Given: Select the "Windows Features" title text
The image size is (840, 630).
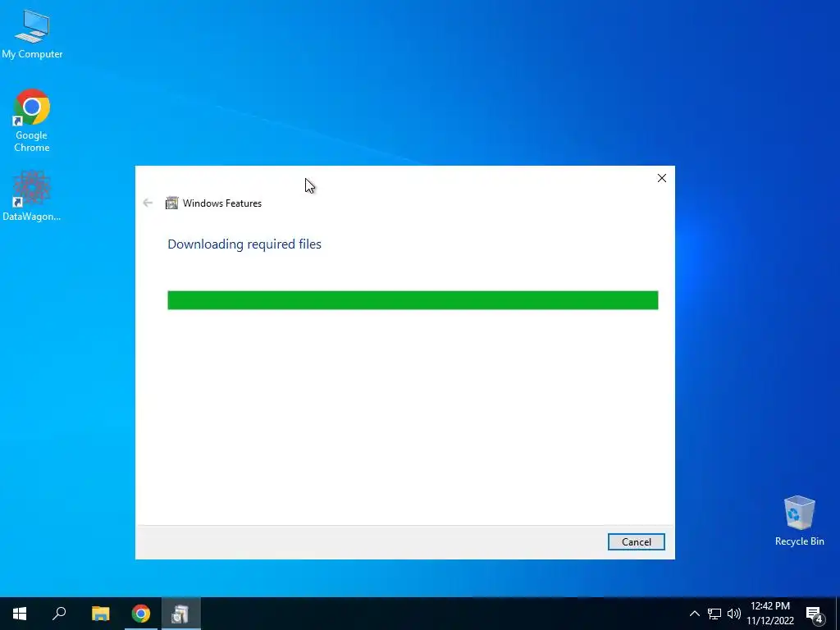Looking at the screenshot, I should 221,203.
